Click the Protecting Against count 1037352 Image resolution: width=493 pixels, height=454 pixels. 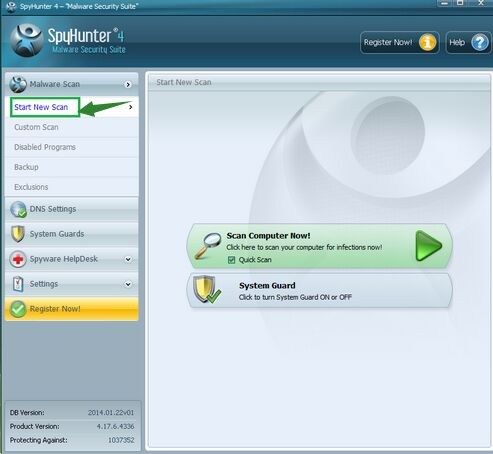[x=121, y=440]
